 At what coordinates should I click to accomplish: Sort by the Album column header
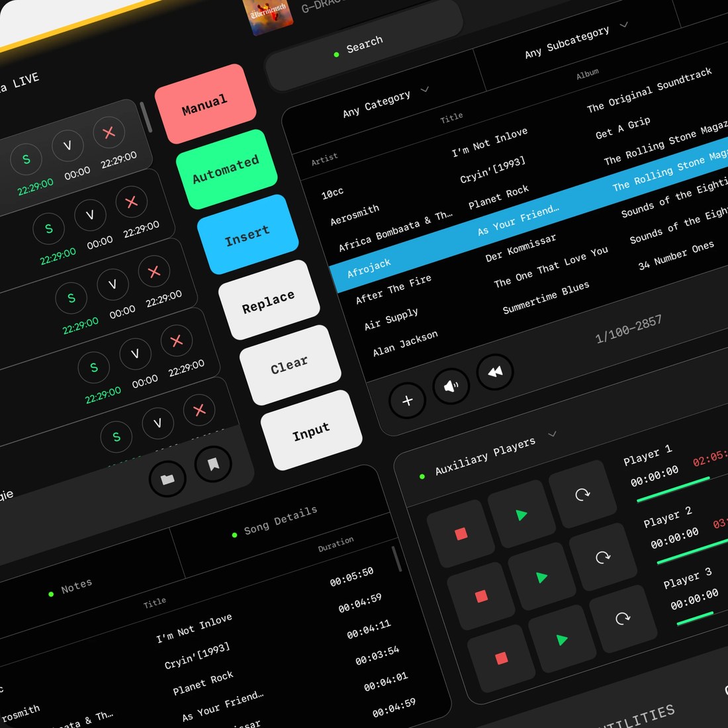click(x=587, y=73)
